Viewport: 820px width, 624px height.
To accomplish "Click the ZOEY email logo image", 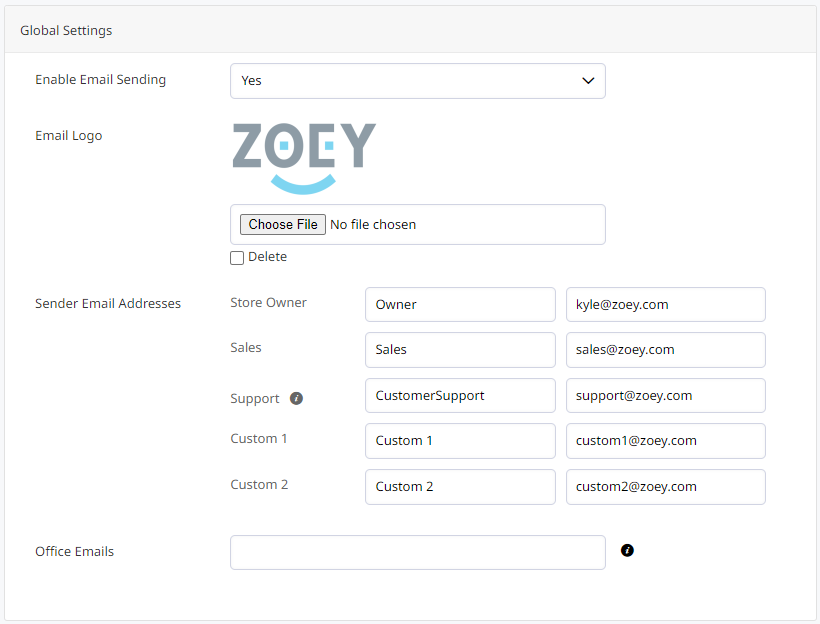I will [304, 158].
